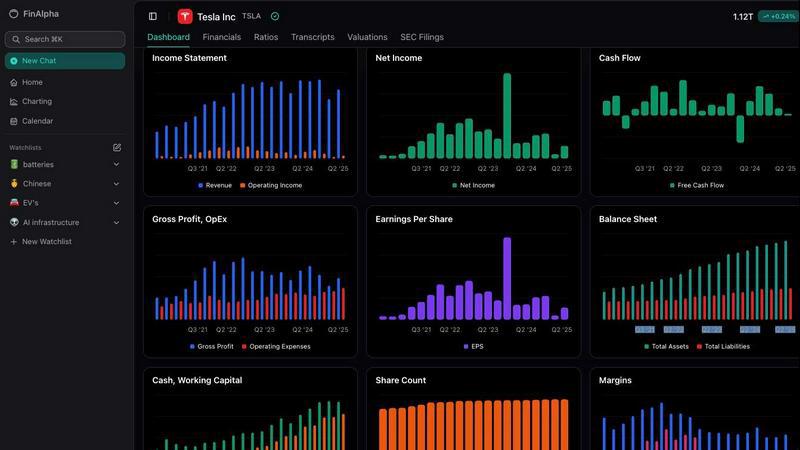Toggle the sidebar panel icon
Image resolution: width=800 pixels, height=450 pixels.
click(153, 16)
